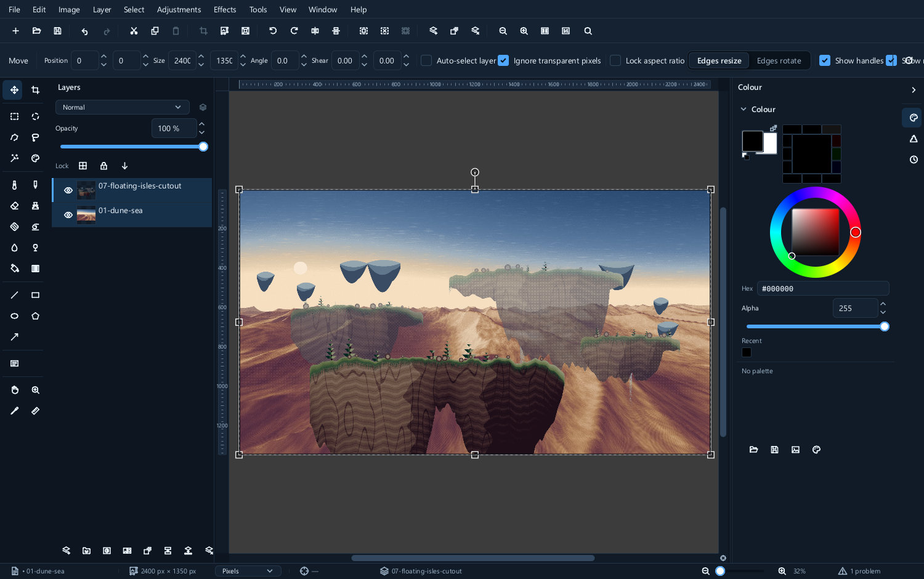Open the Layer menu
Image resolution: width=924 pixels, height=579 pixels.
[x=102, y=9]
